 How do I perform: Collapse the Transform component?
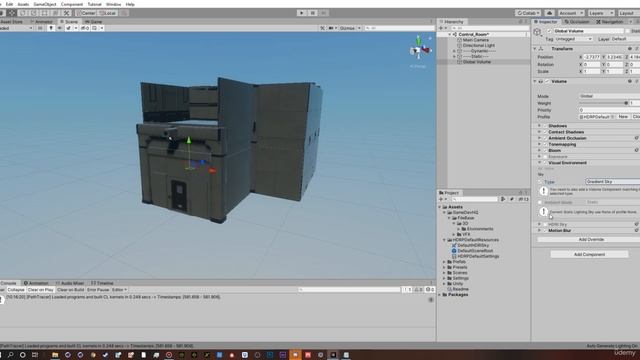point(535,49)
